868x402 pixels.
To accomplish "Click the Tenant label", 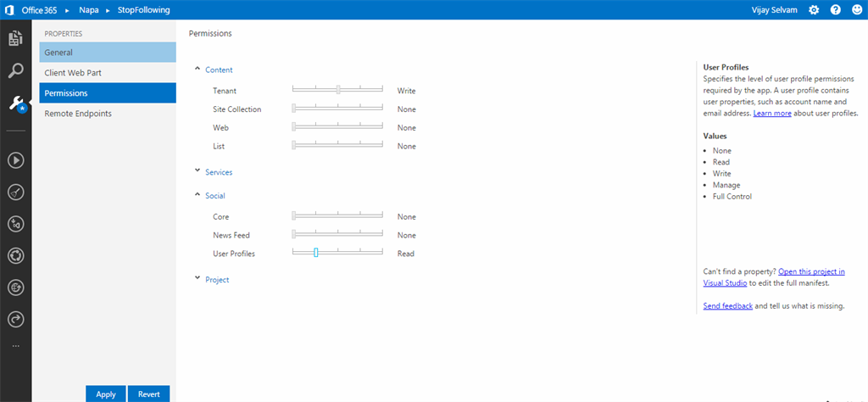I will [x=224, y=91].
